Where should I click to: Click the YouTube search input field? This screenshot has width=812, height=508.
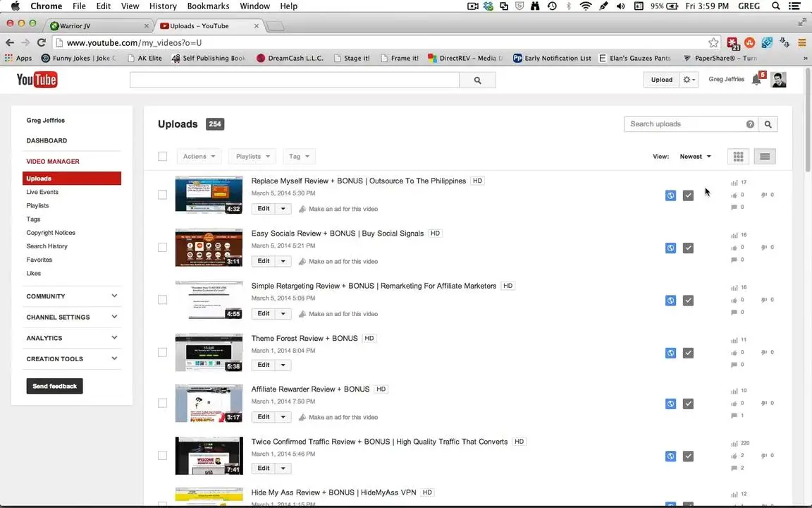click(294, 80)
